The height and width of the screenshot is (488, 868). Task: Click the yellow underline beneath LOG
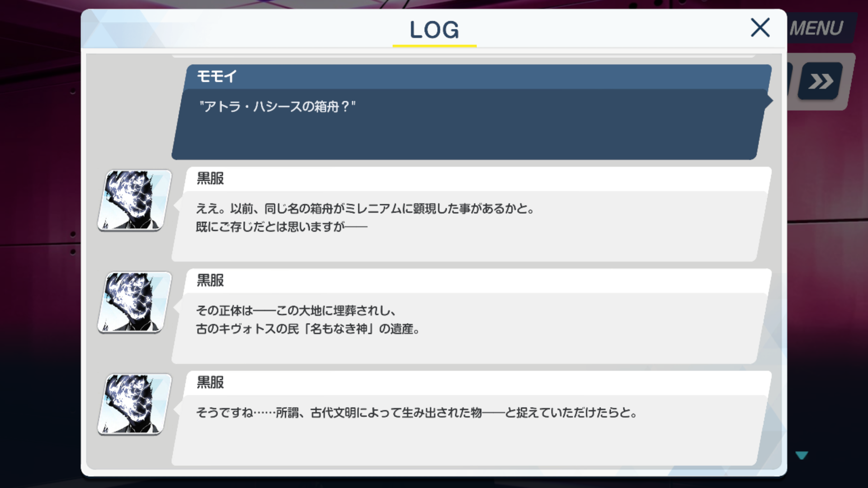(x=434, y=46)
